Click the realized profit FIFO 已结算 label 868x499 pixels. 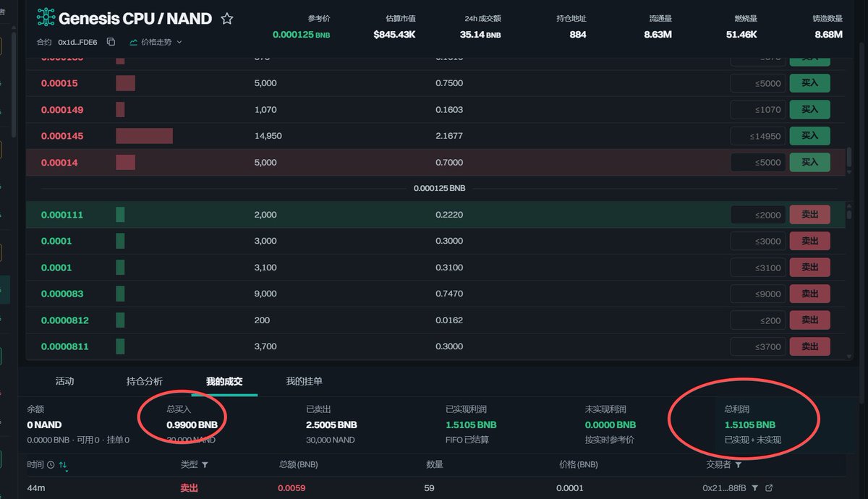467,440
